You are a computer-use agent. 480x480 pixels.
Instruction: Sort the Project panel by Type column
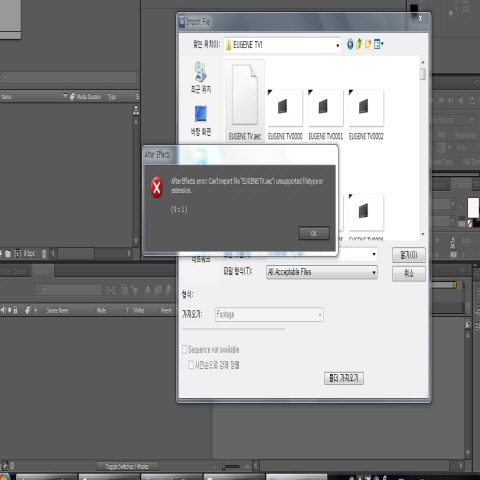pyautogui.click(x=112, y=97)
